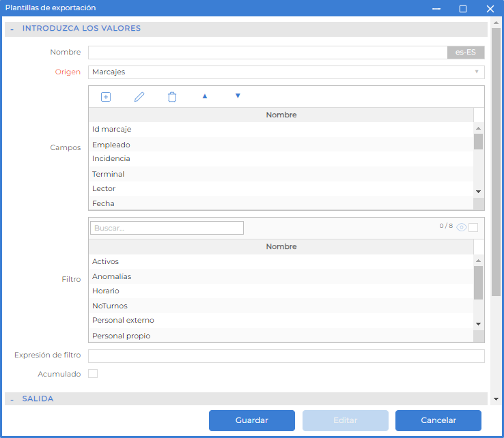Select the Id marcaje field row
The image size is (504, 438).
click(281, 130)
